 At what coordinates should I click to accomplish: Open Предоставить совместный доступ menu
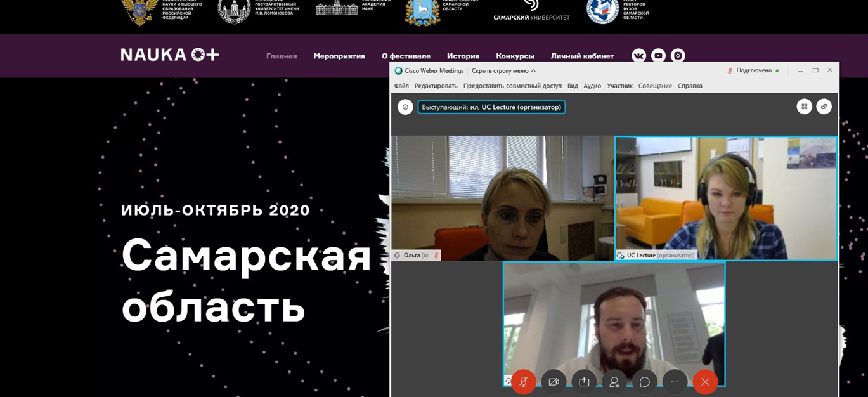pyautogui.click(x=512, y=86)
